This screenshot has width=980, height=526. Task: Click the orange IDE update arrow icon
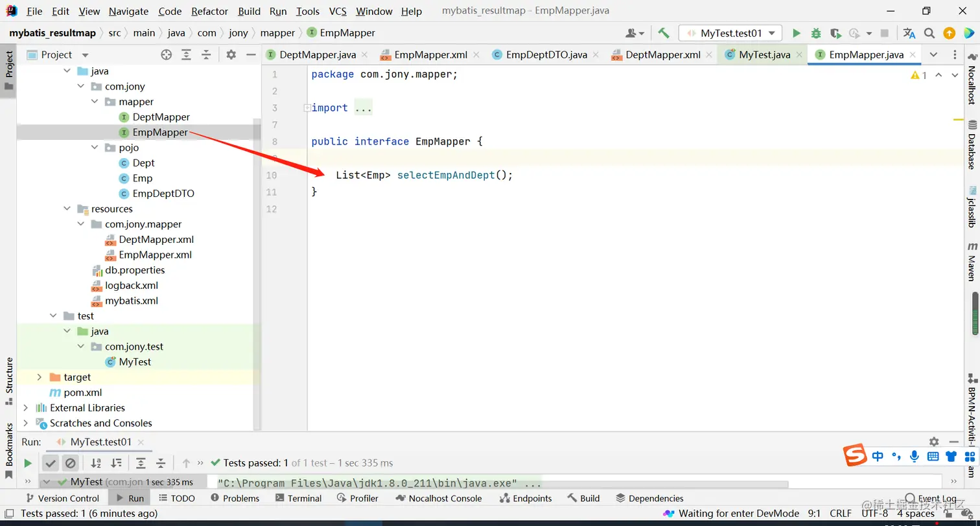coord(949,33)
